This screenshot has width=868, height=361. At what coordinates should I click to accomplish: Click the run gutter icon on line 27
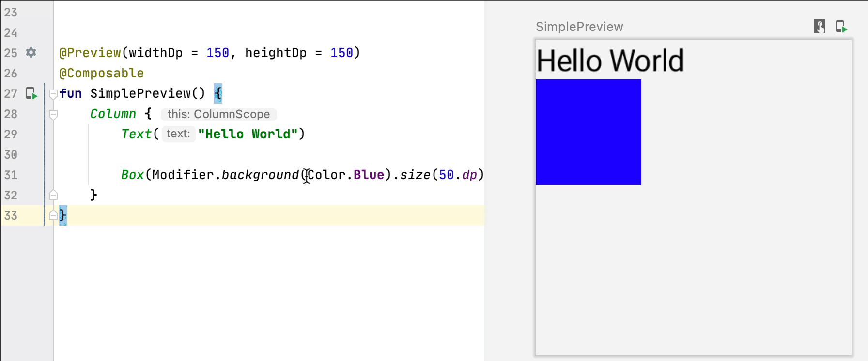point(31,93)
